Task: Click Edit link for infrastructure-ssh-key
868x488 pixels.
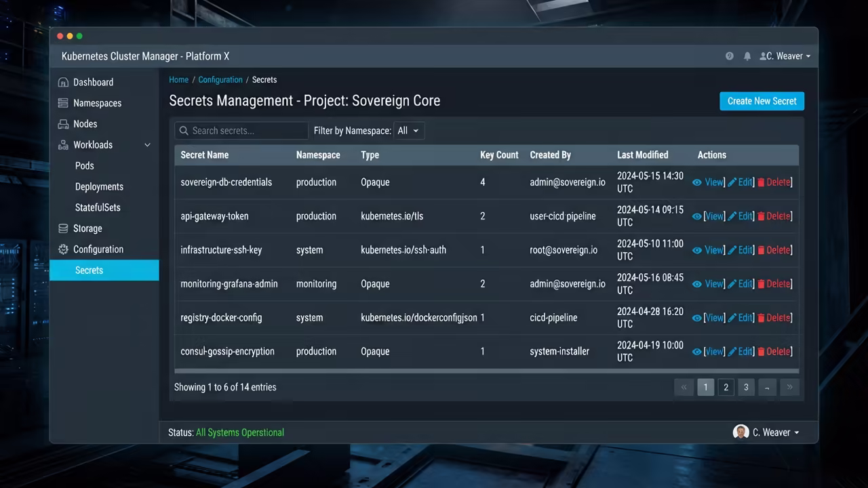Action: (x=745, y=250)
